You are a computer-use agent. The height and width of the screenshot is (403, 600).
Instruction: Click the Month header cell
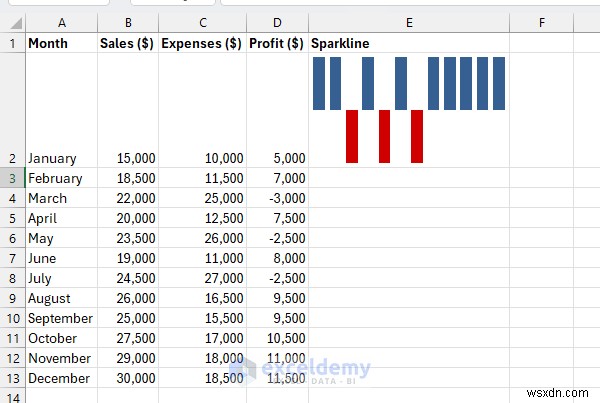pyautogui.click(x=62, y=43)
